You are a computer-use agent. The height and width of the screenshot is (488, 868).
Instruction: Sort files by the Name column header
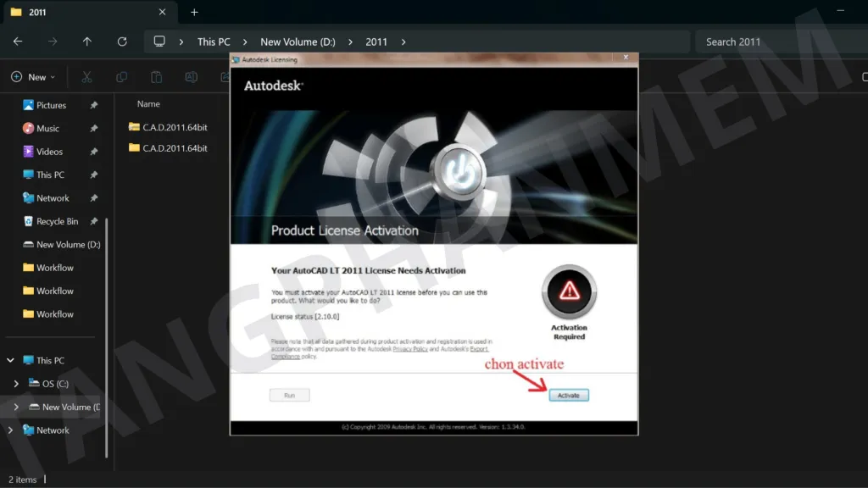pos(149,104)
